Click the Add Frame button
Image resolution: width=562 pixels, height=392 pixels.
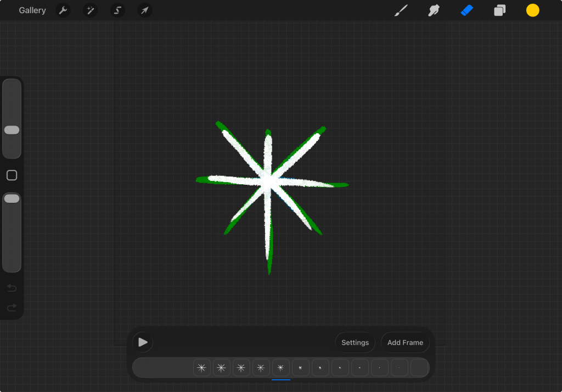click(x=405, y=343)
